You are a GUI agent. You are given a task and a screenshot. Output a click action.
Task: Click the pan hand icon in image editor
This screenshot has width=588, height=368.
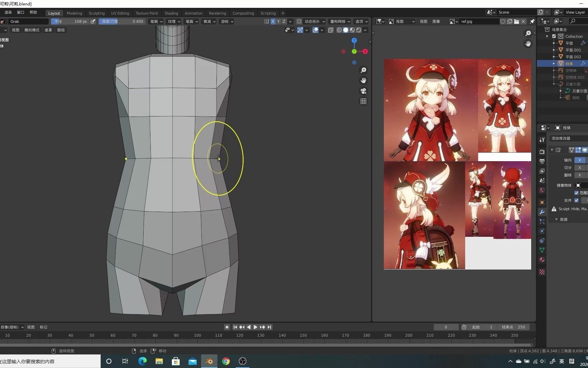coord(528,44)
